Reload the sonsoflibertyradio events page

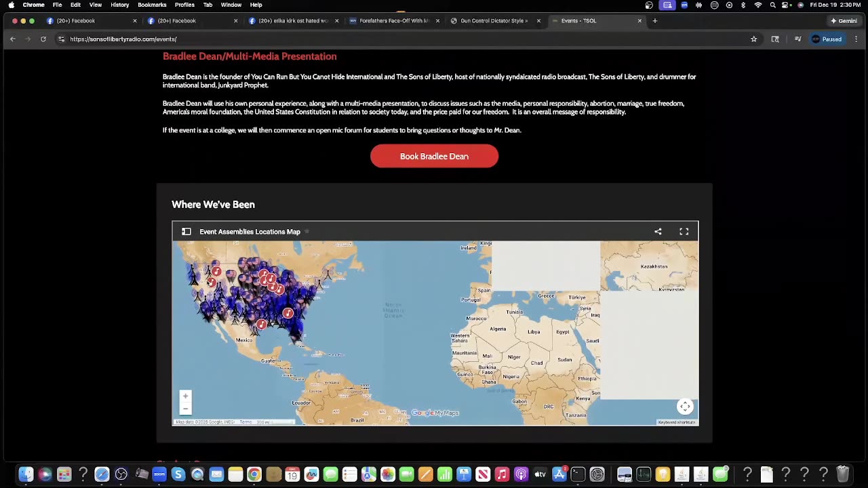43,39
